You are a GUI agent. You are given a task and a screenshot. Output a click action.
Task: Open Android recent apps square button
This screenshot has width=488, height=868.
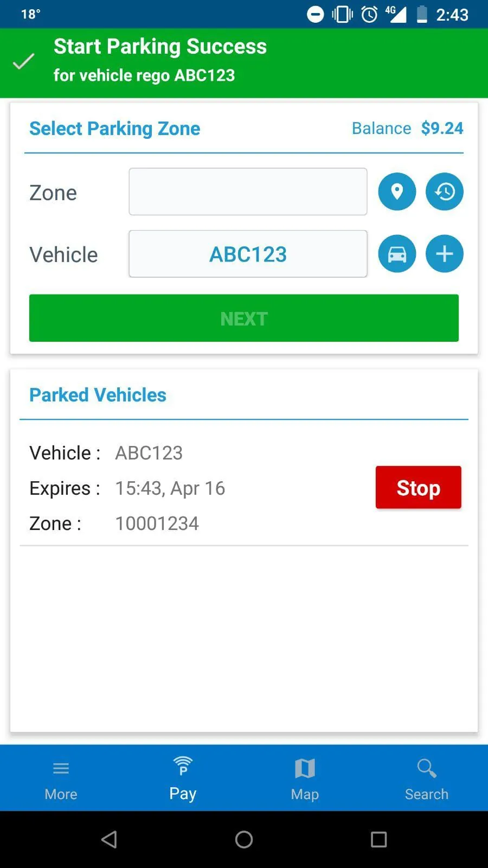coord(378,839)
